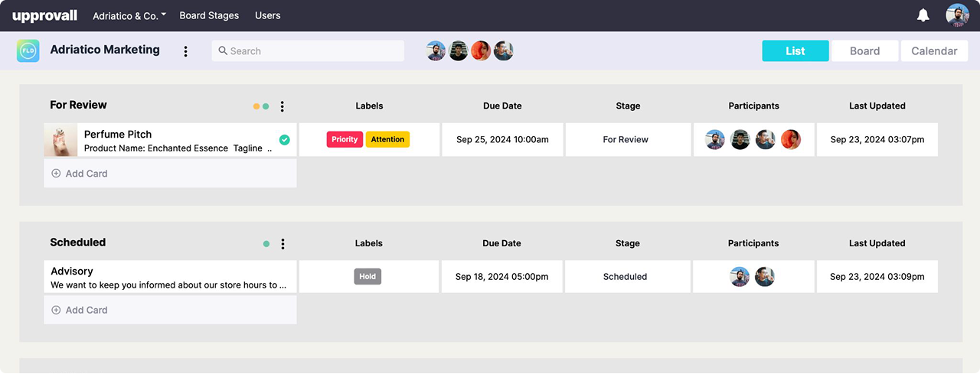Screen dimensions: 980x374
Task: Click the upprovall logo
Action: pos(46,15)
